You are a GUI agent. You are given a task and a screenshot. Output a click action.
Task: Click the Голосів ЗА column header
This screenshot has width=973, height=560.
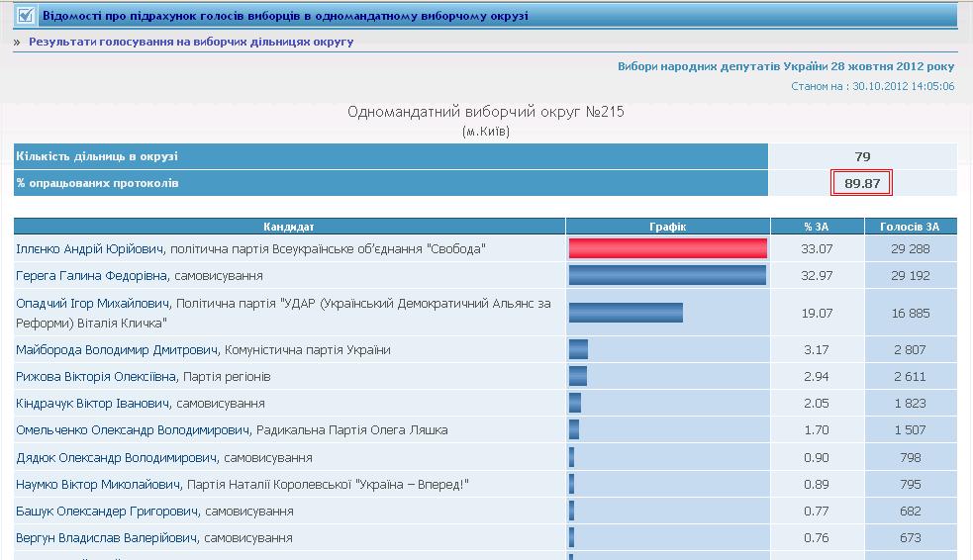tap(910, 227)
